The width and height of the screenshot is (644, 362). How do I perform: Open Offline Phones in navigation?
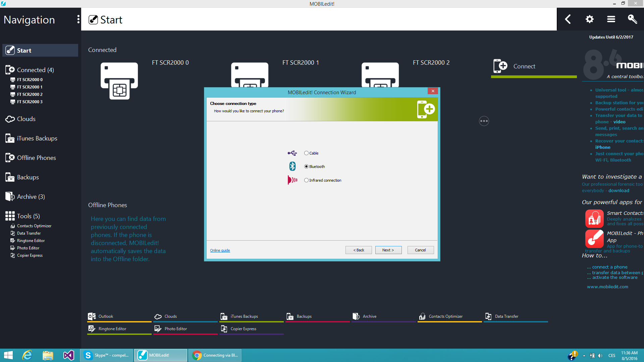coord(36,158)
